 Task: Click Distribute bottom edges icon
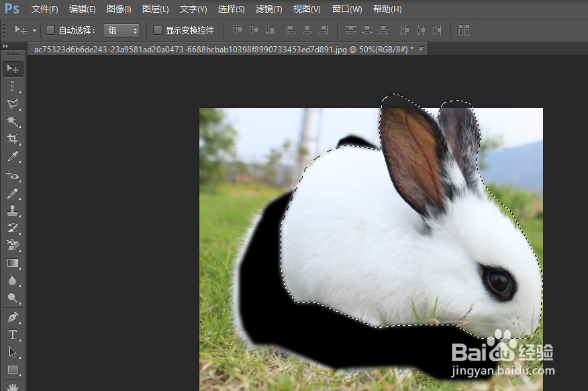click(383, 30)
